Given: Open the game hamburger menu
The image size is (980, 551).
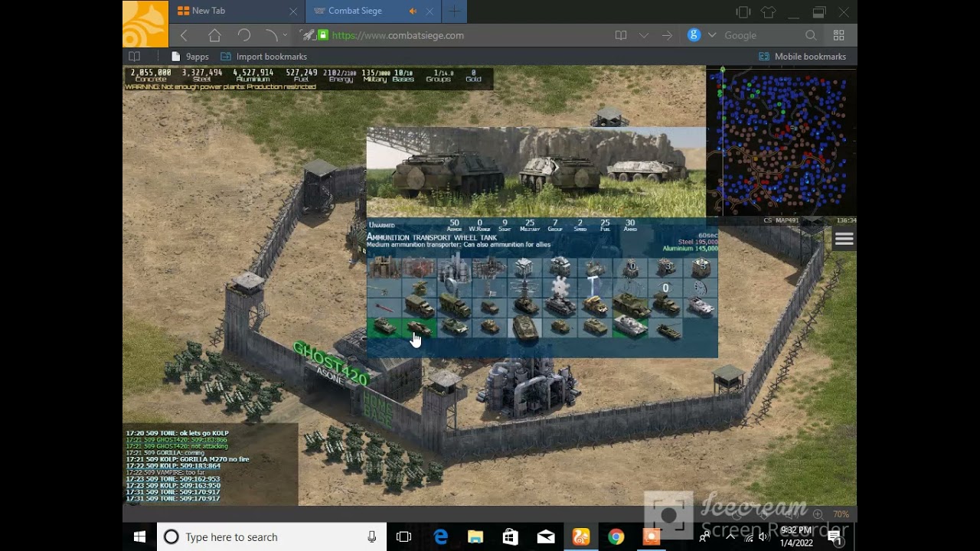Looking at the screenshot, I should click(844, 240).
